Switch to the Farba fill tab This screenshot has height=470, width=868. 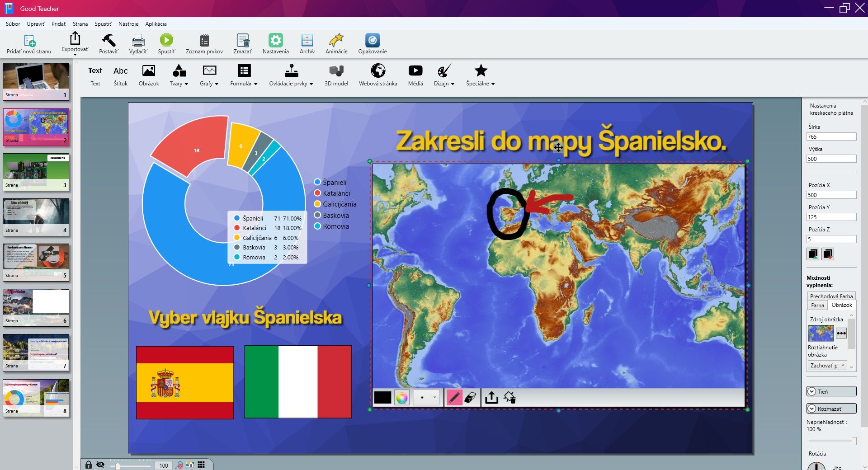[817, 305]
